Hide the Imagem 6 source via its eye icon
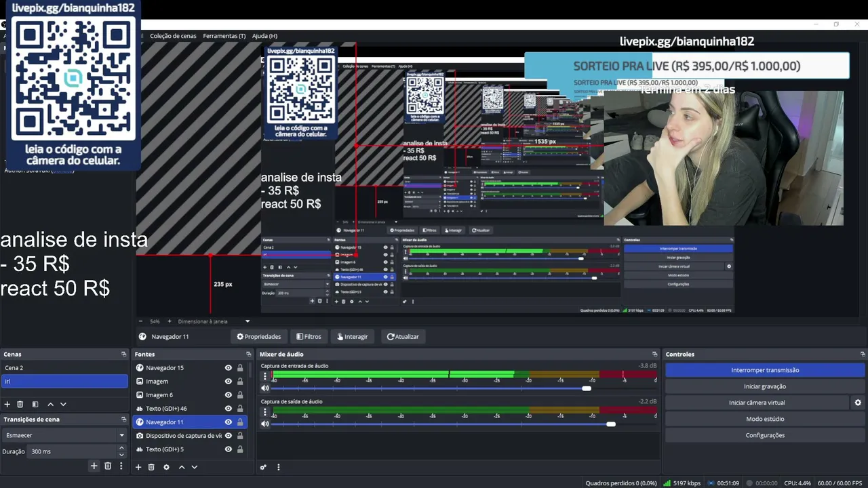 coord(229,395)
